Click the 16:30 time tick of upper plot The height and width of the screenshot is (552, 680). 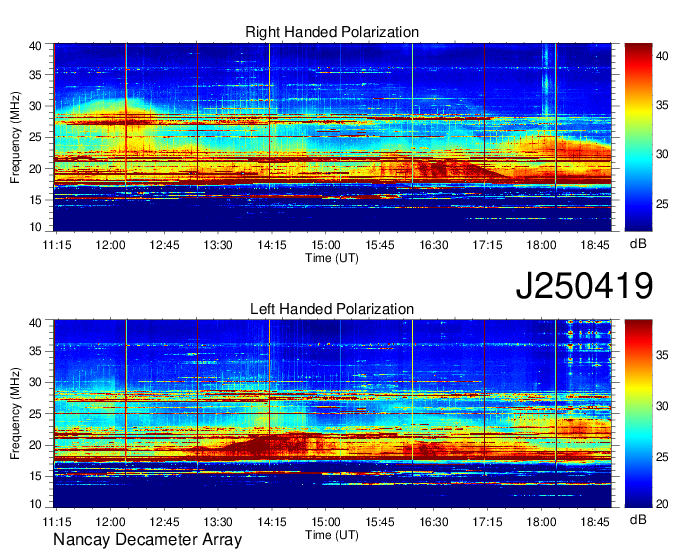[x=434, y=245]
